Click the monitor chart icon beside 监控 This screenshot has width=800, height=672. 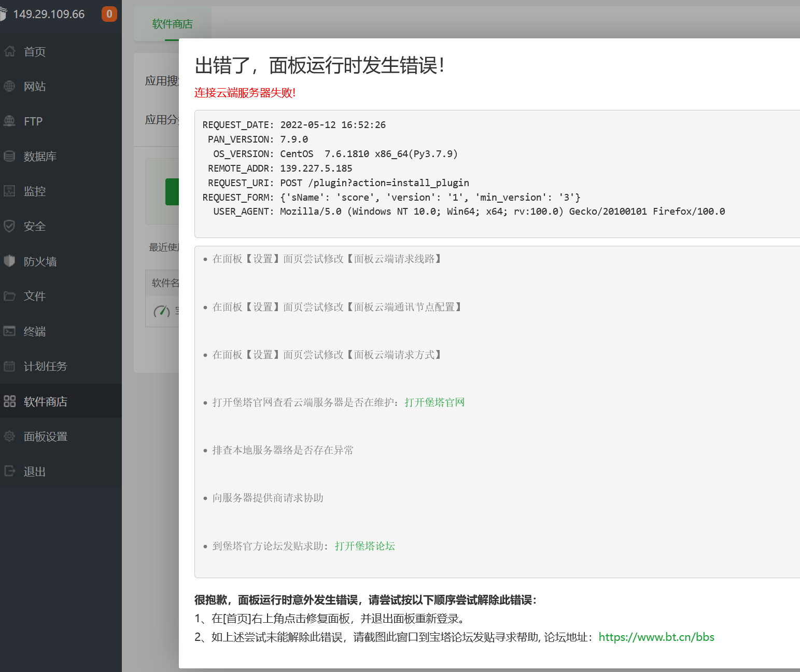[9, 191]
